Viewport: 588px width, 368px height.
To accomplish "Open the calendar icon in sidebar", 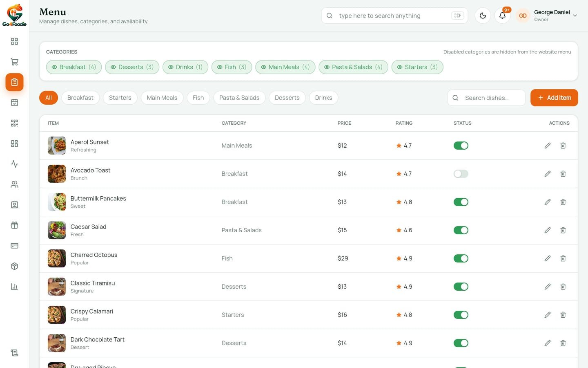I will [14, 103].
